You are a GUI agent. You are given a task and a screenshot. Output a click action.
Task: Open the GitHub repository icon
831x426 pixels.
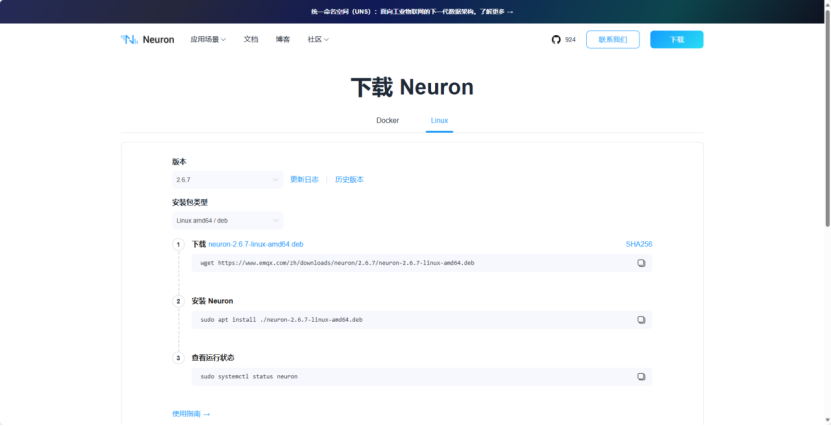pyautogui.click(x=556, y=40)
